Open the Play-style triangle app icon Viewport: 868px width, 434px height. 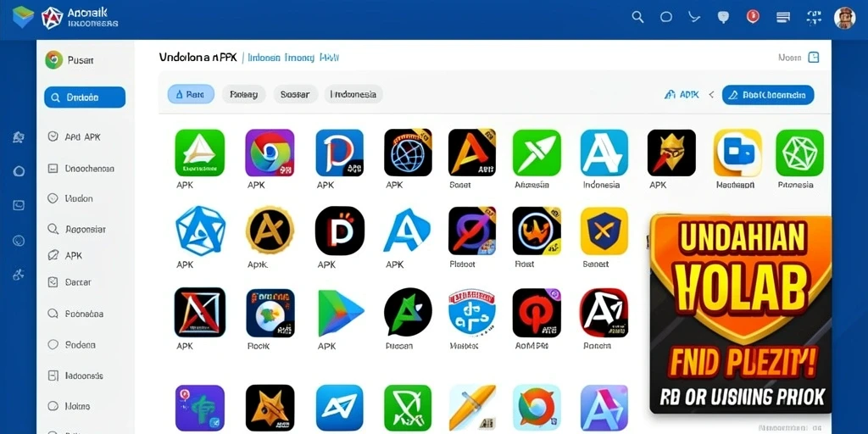(340, 313)
